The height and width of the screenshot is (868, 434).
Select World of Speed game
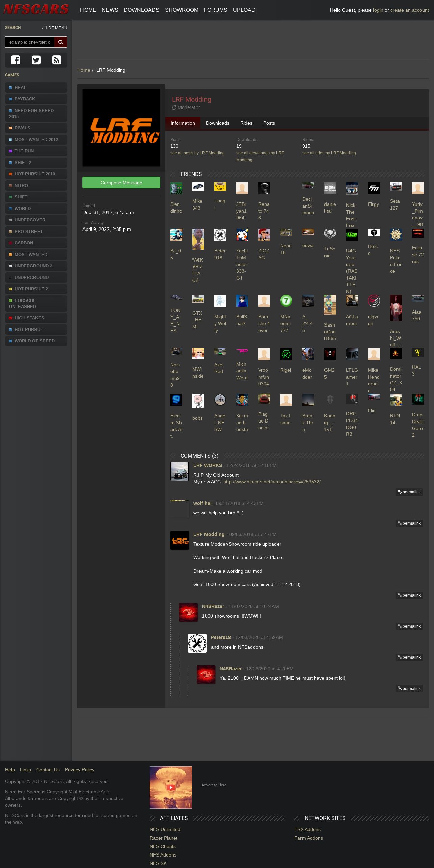coord(36,341)
